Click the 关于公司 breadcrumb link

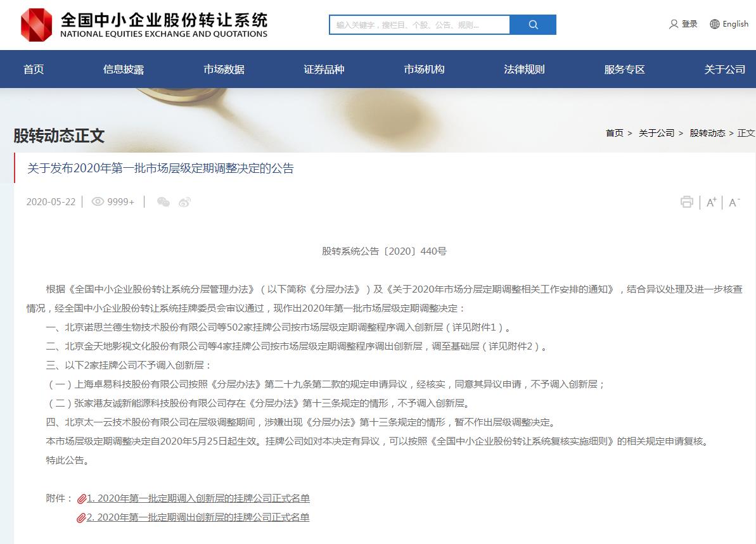pos(656,133)
